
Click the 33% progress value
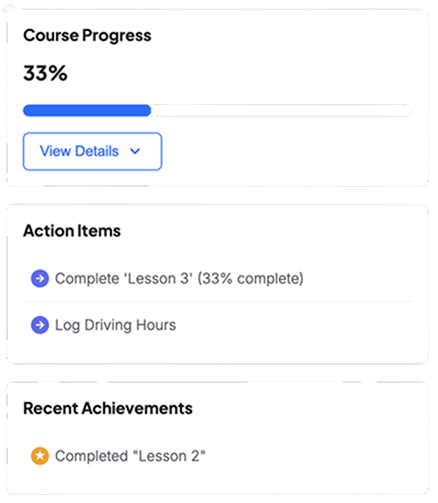point(45,74)
